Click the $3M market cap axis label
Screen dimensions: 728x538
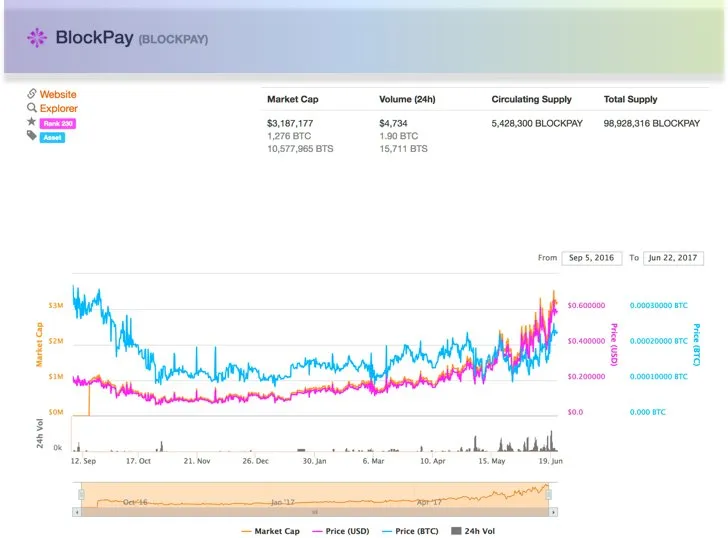(x=56, y=305)
